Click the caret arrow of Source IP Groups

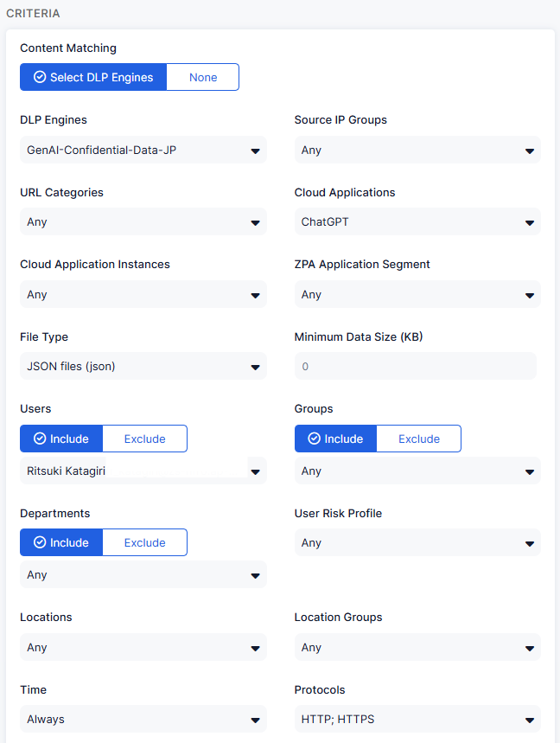click(530, 151)
